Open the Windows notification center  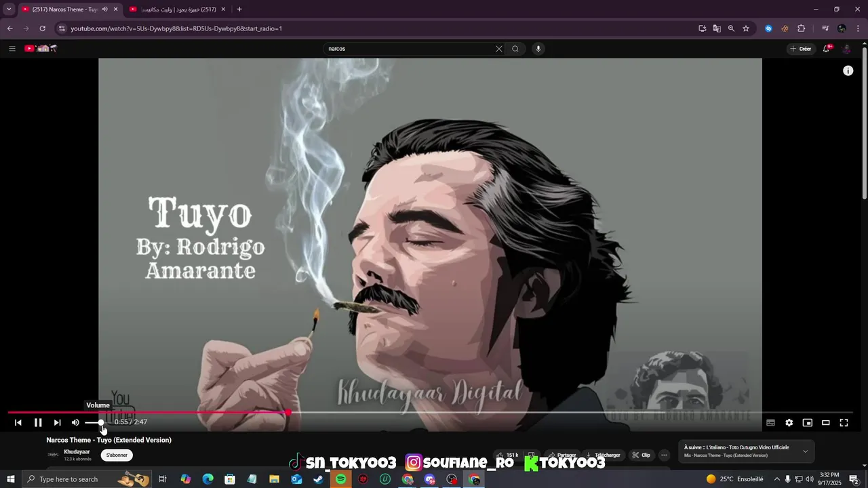854,479
